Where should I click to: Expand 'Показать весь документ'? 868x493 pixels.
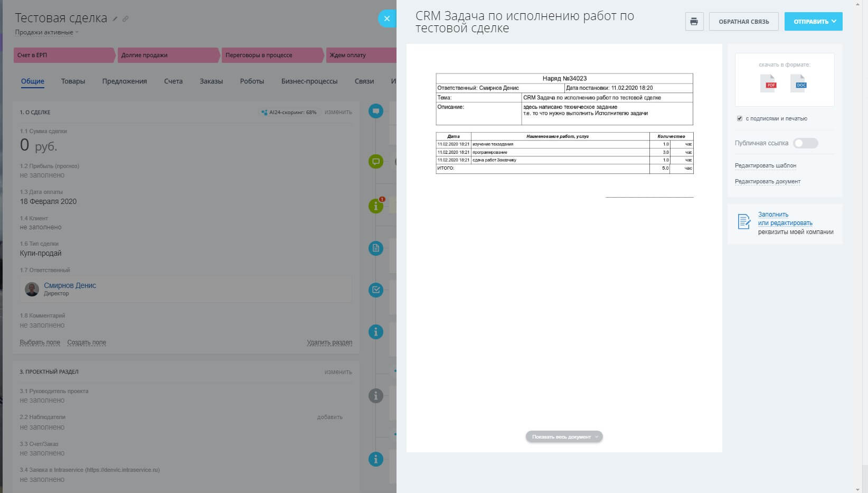[564, 437]
